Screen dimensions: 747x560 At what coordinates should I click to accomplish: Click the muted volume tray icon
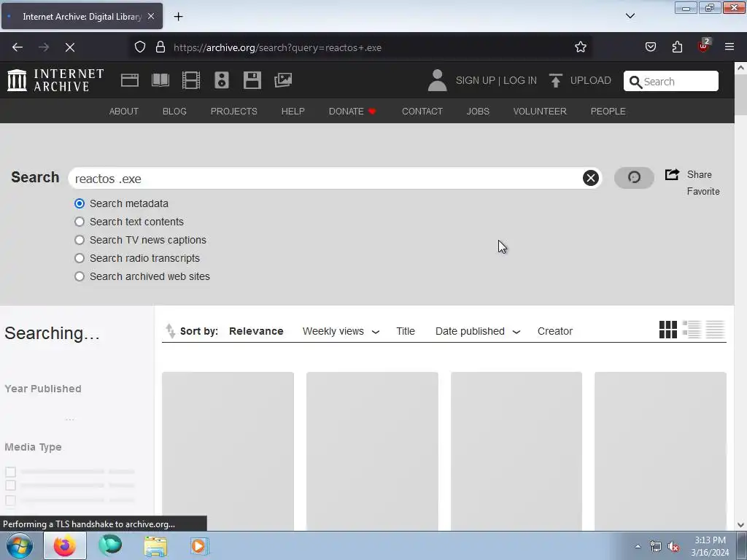coord(673,547)
